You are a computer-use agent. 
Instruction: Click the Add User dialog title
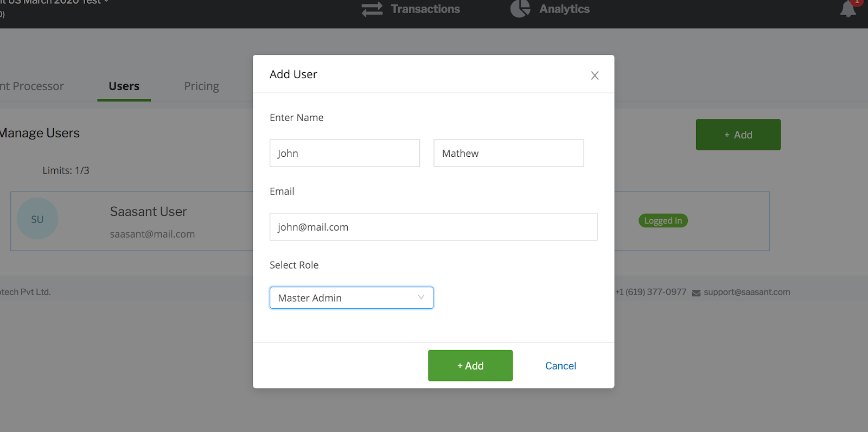pyautogui.click(x=293, y=74)
